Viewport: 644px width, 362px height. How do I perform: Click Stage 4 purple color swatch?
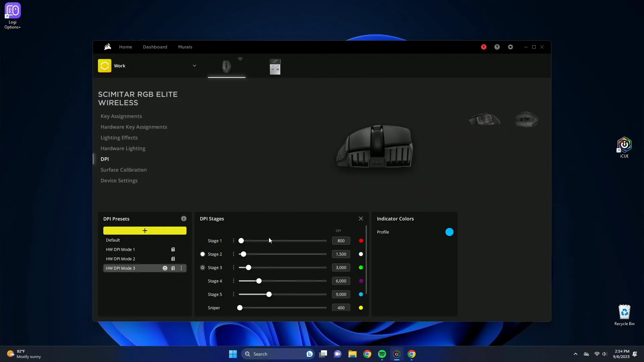(361, 281)
